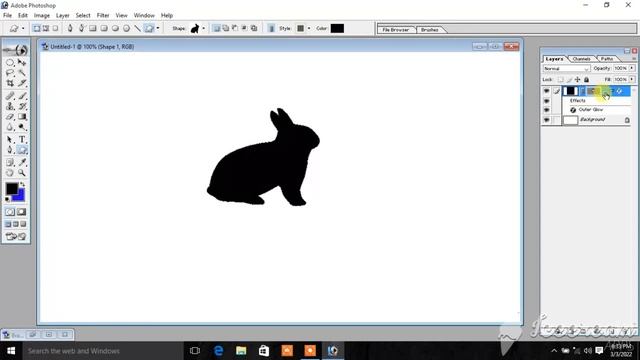Screen dimensions: 640x360
Task: Hide the Background layer eye
Action: [x=547, y=120]
